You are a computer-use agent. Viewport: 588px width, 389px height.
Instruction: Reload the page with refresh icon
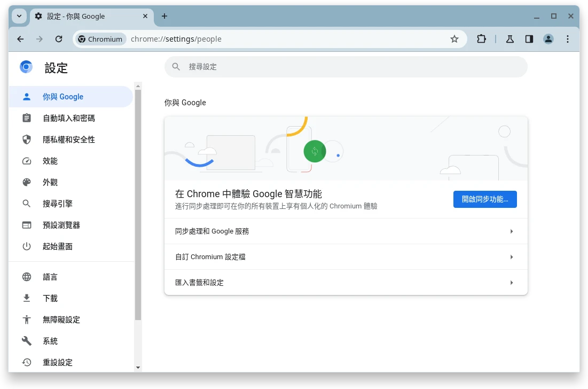pos(59,39)
